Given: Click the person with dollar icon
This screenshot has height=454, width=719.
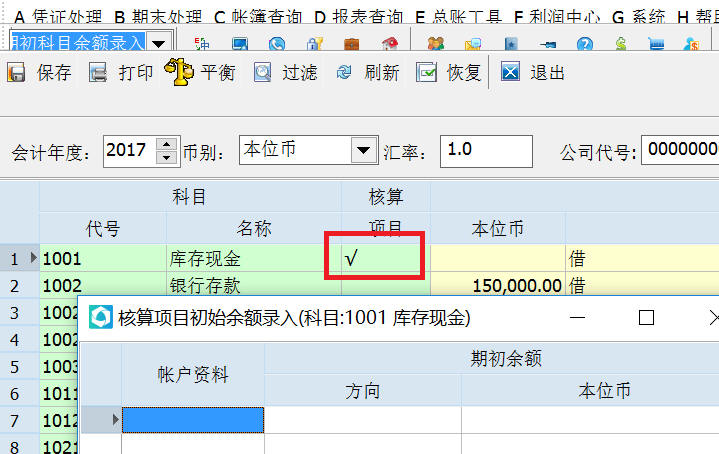Looking at the screenshot, I should coord(691,44).
